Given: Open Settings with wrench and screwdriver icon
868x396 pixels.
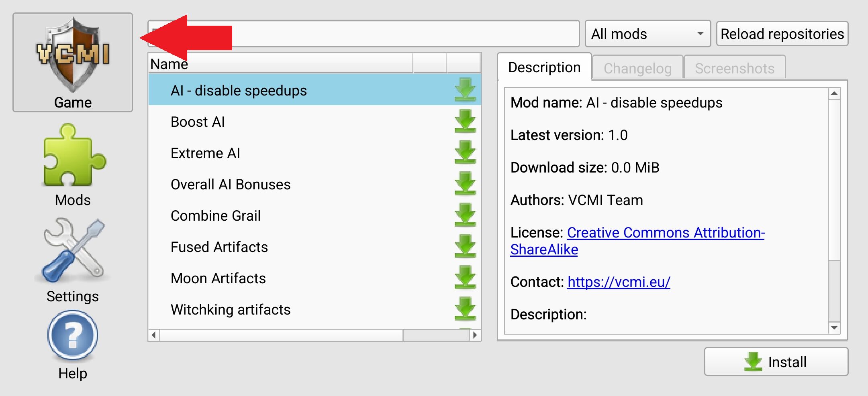Looking at the screenshot, I should click(73, 261).
